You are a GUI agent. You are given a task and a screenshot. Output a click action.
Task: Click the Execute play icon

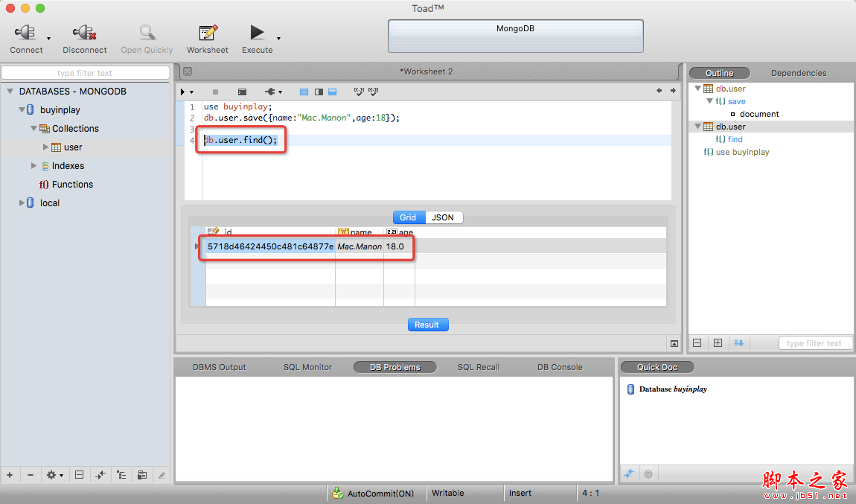tap(257, 33)
